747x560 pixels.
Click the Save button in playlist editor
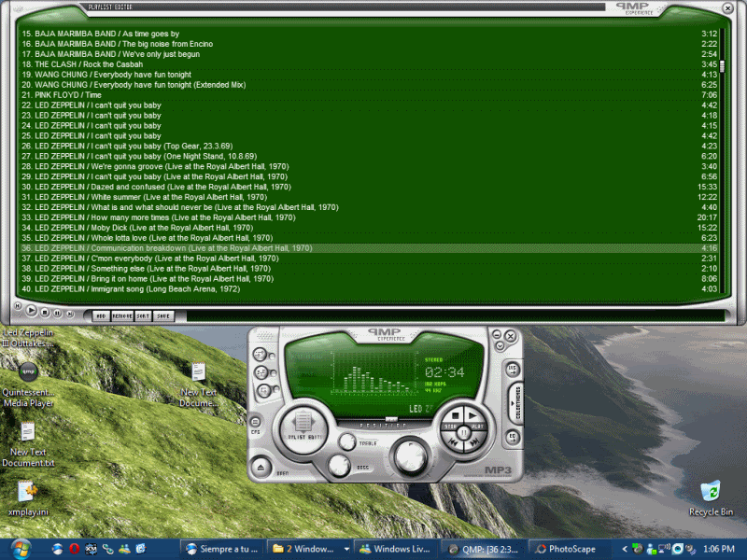click(x=163, y=315)
